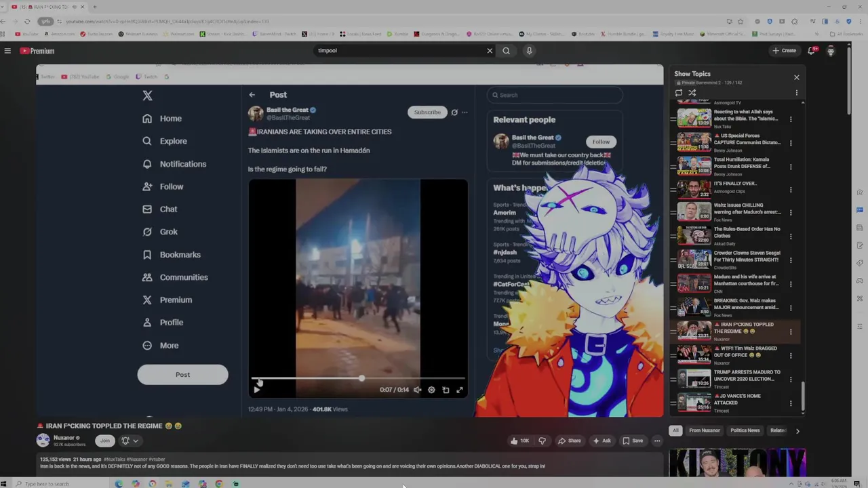Select the 'All' filter chip
The image size is (868, 488).
pos(675,430)
